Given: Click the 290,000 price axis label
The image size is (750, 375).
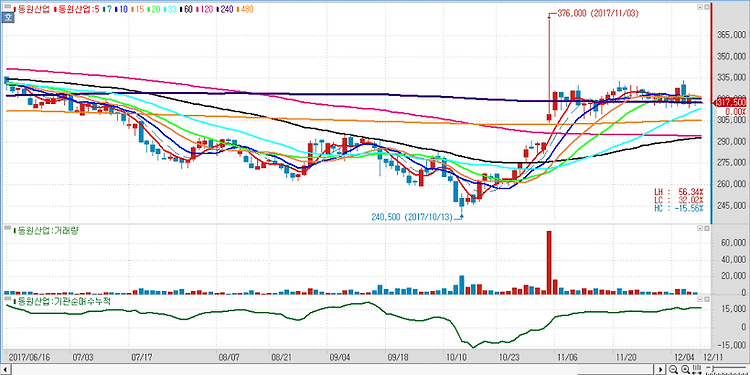Looking at the screenshot, I should tap(731, 142).
